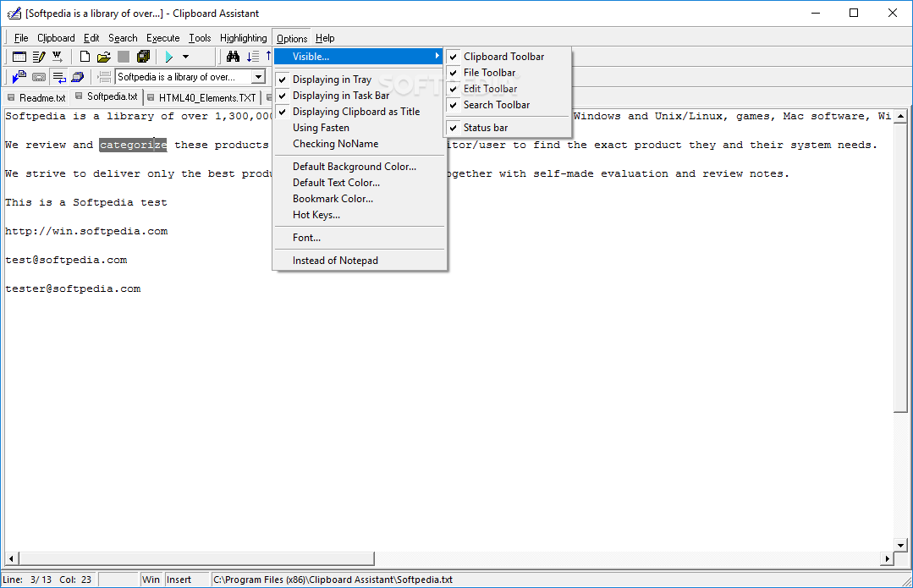The image size is (913, 588).
Task: Switch to the HTML40_Elements.TXT tab
Action: tap(202, 98)
